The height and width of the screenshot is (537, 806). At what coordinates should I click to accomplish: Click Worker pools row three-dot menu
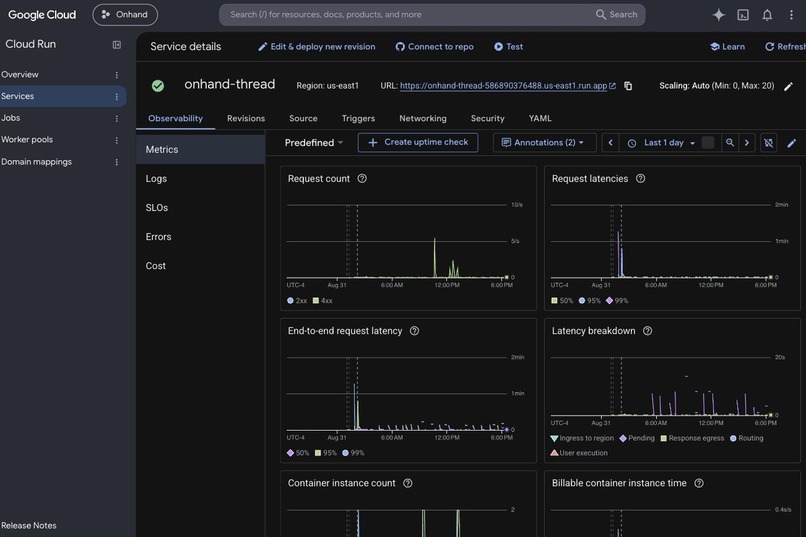tap(117, 140)
